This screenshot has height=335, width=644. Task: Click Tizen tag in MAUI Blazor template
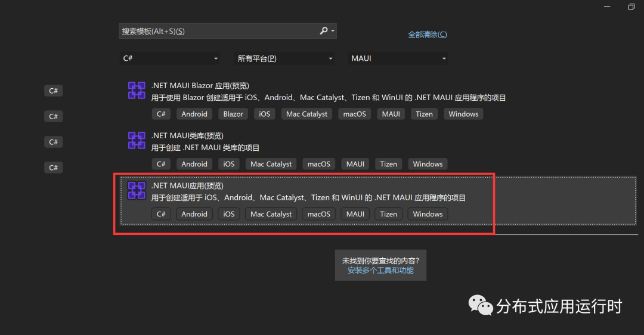click(424, 114)
